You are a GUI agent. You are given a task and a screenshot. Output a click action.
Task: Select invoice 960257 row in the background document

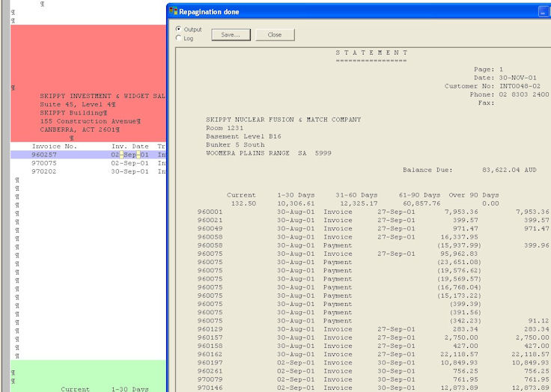pos(88,155)
